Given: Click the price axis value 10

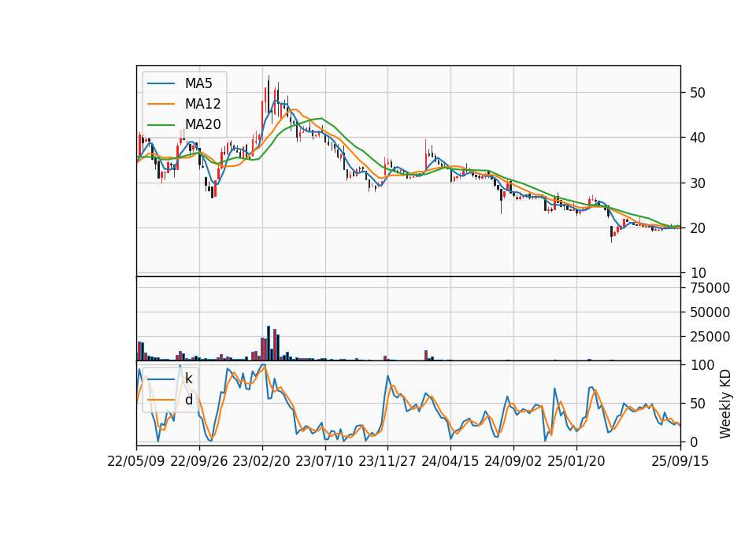Looking at the screenshot, I should [x=697, y=273].
